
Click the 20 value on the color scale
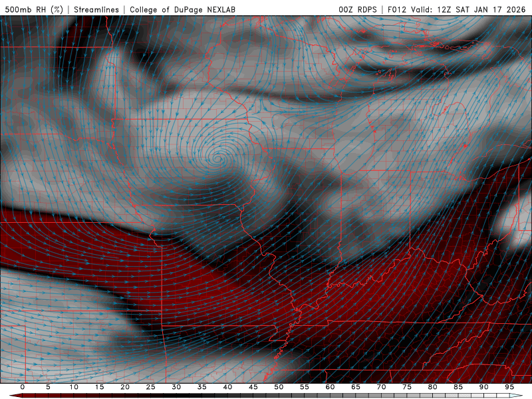125,387
